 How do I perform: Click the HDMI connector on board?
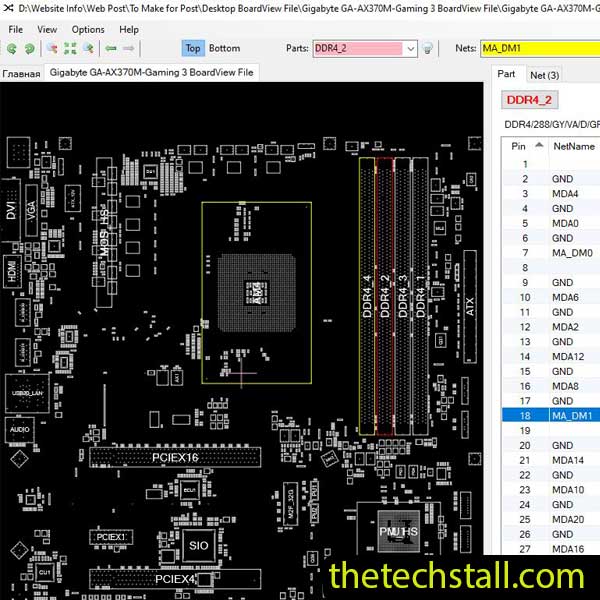pyautogui.click(x=13, y=272)
